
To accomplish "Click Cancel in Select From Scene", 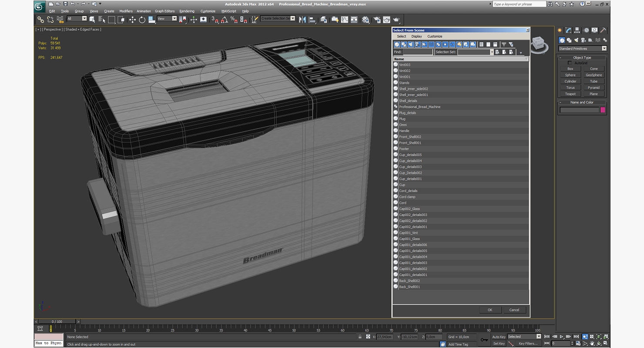I will (514, 310).
